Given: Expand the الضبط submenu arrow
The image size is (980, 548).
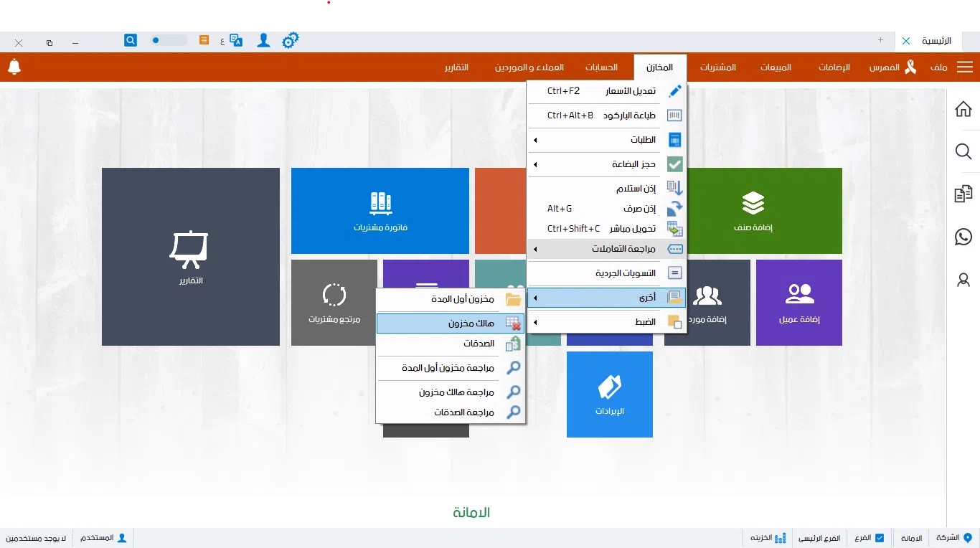Looking at the screenshot, I should click(534, 322).
